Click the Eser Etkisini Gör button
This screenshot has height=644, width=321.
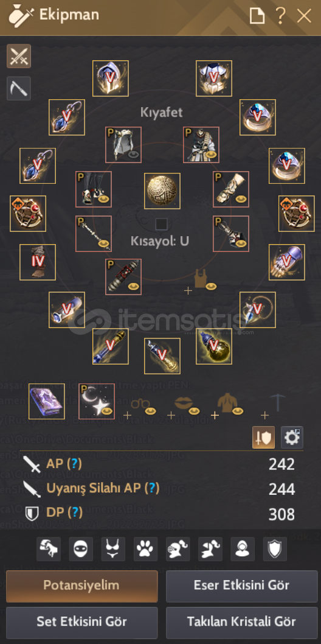coord(241,586)
